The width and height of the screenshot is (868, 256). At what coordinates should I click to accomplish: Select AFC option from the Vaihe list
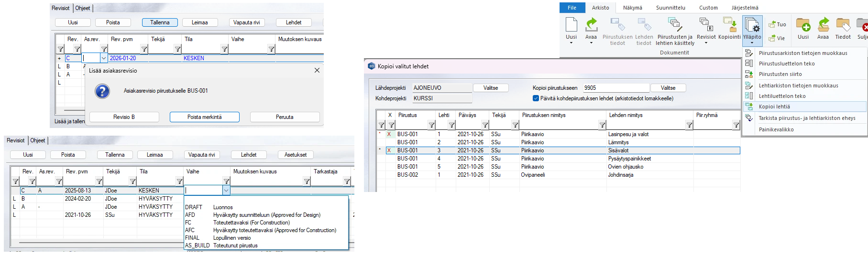click(190, 230)
